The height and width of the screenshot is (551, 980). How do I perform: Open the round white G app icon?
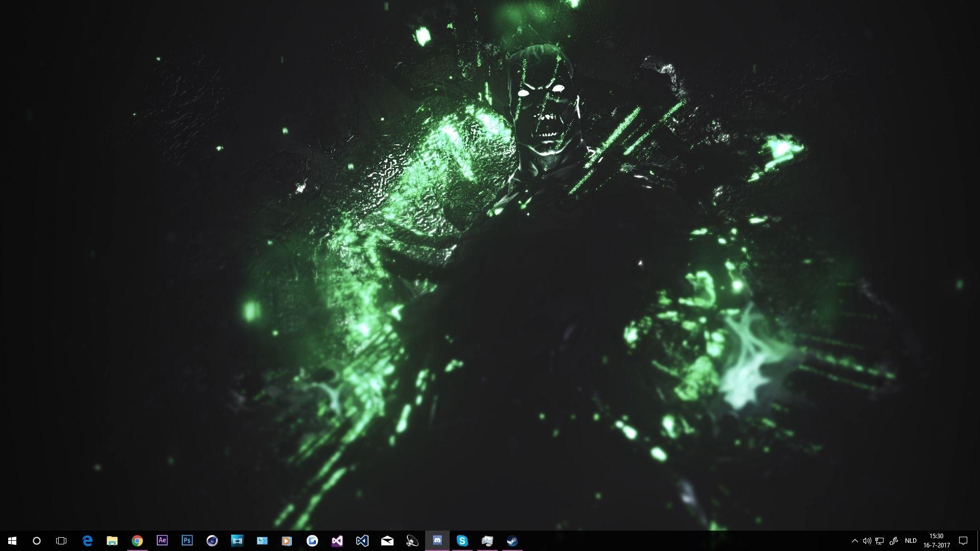[x=312, y=541]
